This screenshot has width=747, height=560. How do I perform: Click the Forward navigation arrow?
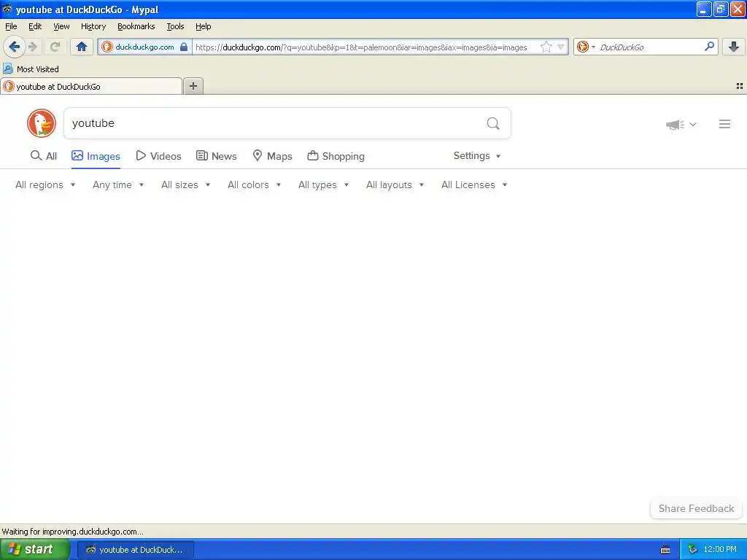[33, 47]
